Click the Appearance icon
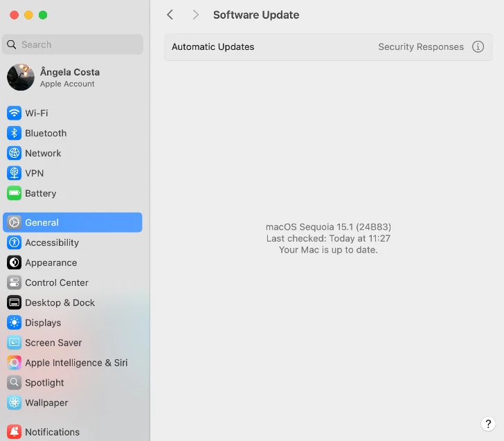Screen dimensions: 504x441 tap(14, 262)
